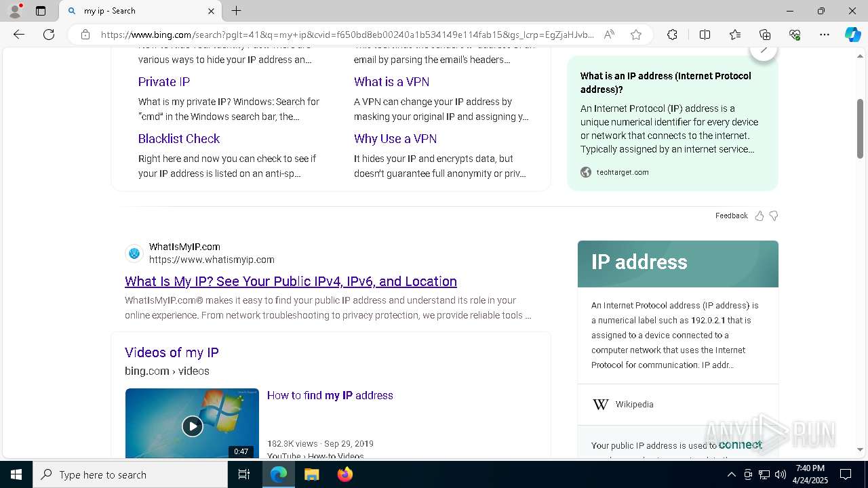
Task: Open the notification center icon
Action: coord(846,474)
